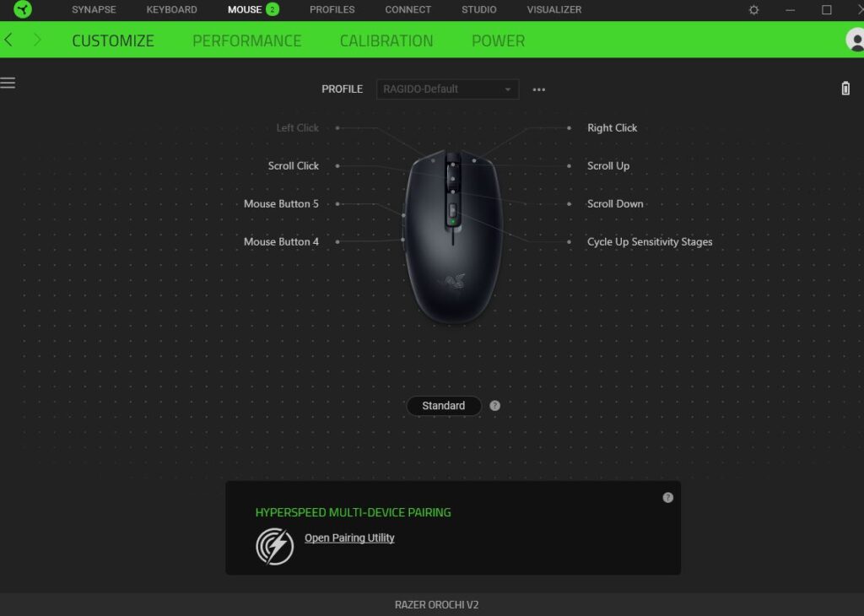Expand the RAGIDO-Default profile dropdown

[x=447, y=89]
